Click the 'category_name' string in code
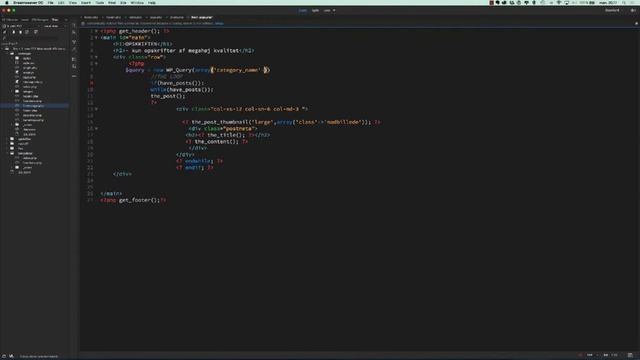The height and width of the screenshot is (360, 640). (x=238, y=70)
